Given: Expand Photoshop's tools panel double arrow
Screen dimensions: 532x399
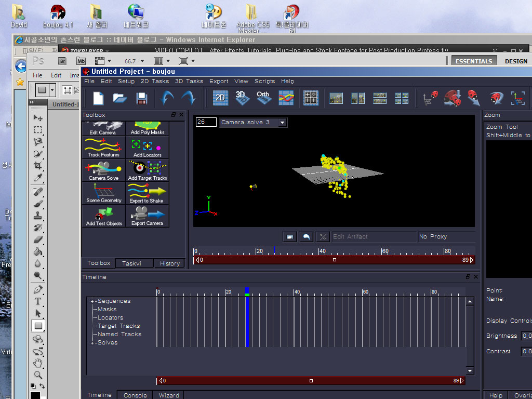Looking at the screenshot, I should (32, 102).
